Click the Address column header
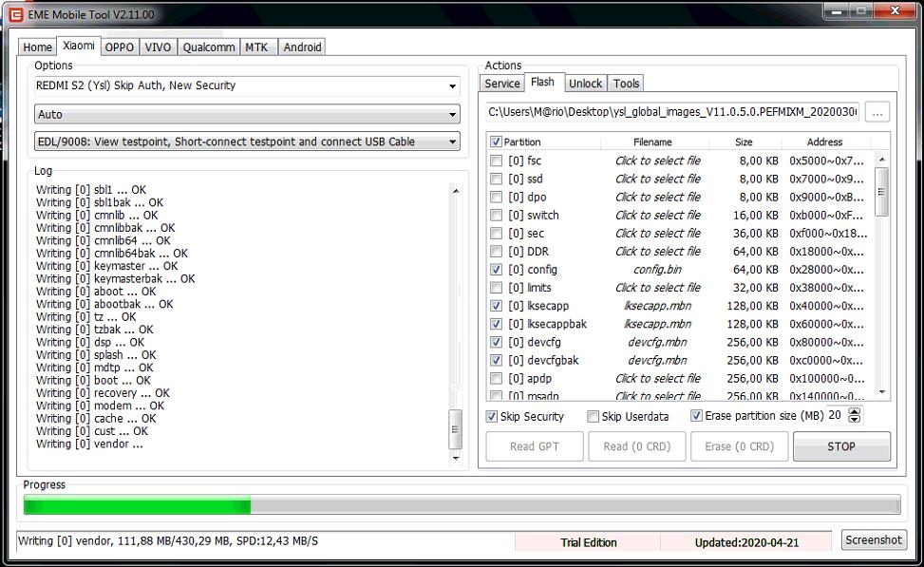This screenshot has height=567, width=924. coord(825,142)
